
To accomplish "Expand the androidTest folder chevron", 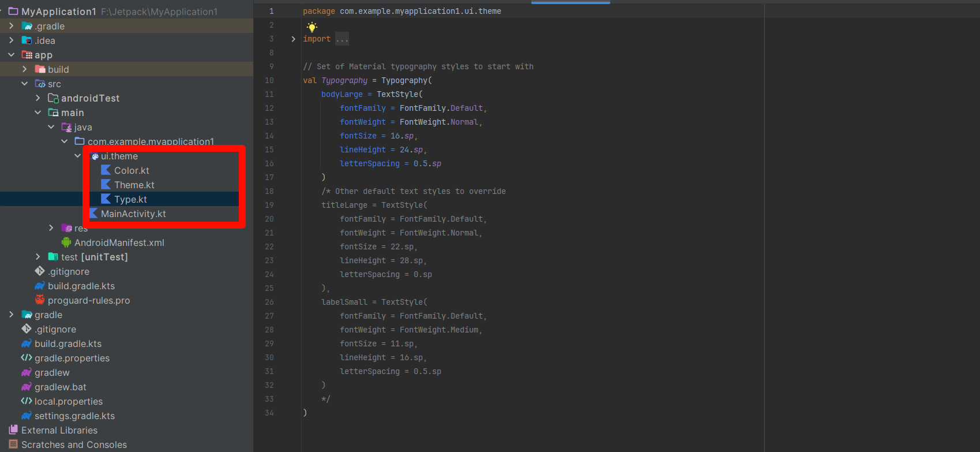I will point(38,98).
